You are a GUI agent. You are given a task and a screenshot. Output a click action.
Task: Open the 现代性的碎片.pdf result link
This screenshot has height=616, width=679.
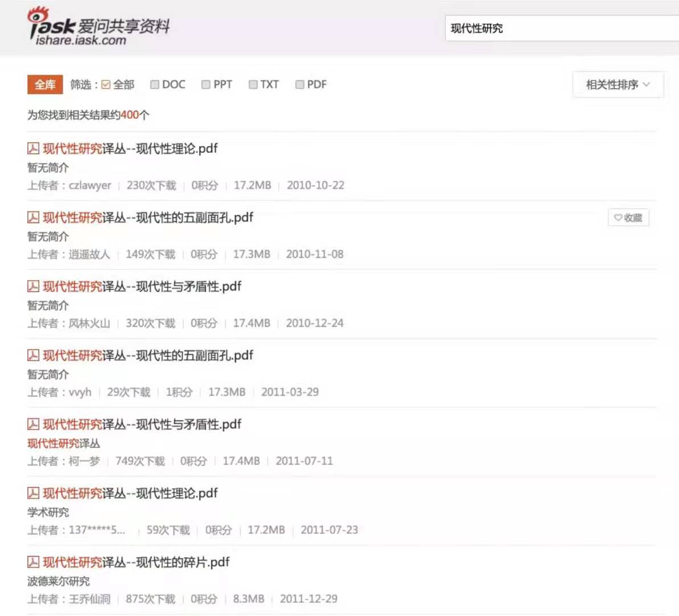click(136, 562)
